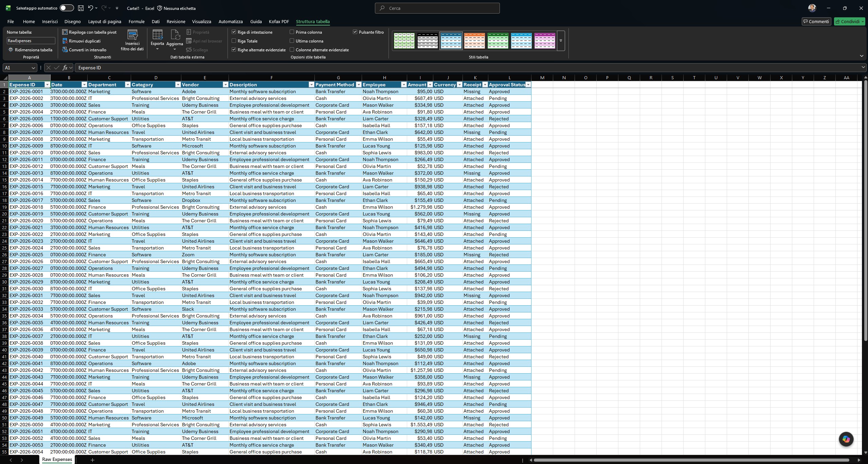
Task: Click Rimuovi duplicati tool
Action: point(82,41)
